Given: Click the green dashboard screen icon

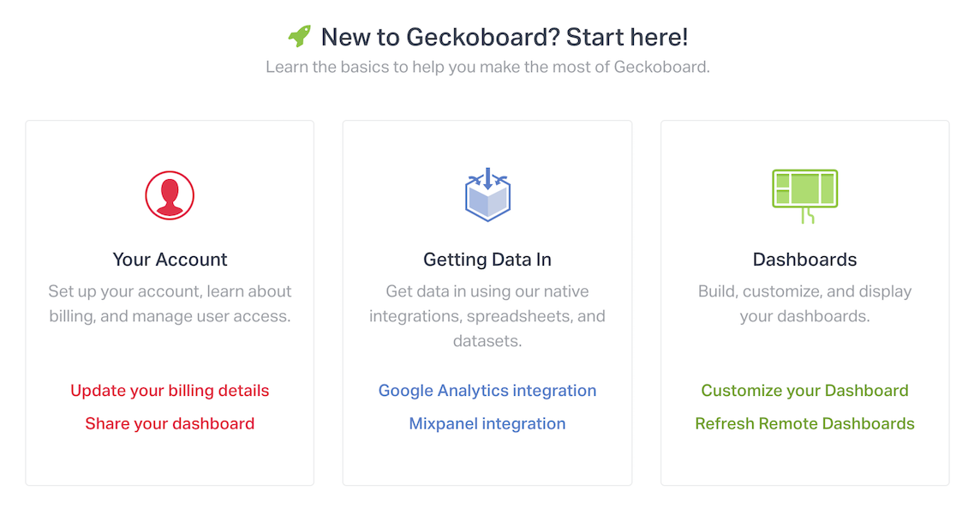Looking at the screenshot, I should pyautogui.click(x=805, y=196).
